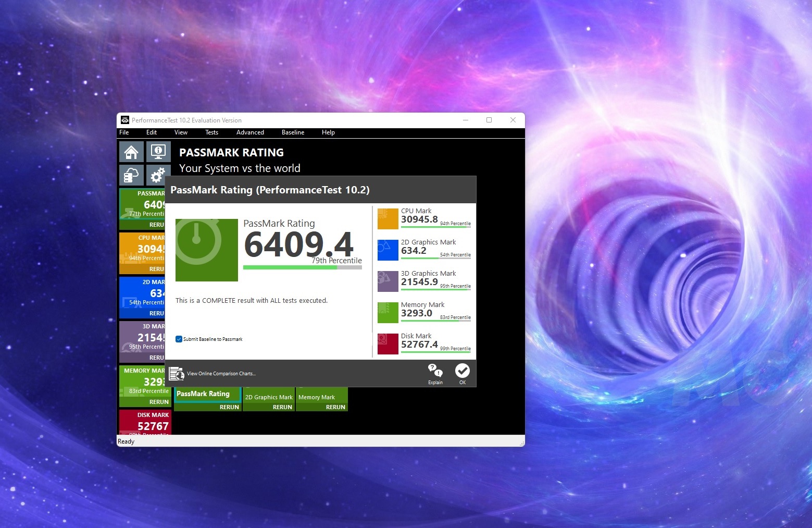Open the System Information monitor icon
This screenshot has height=528, width=812.
[x=158, y=152]
